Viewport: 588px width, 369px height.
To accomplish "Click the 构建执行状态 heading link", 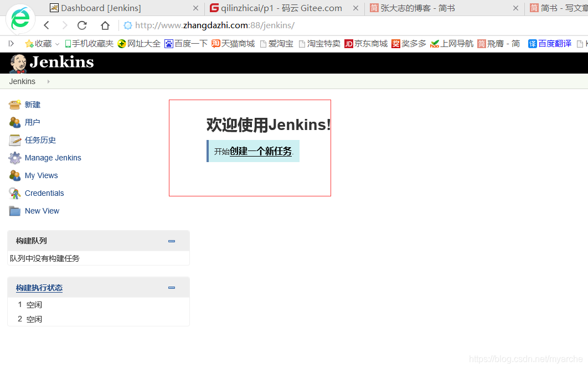I will 39,288.
